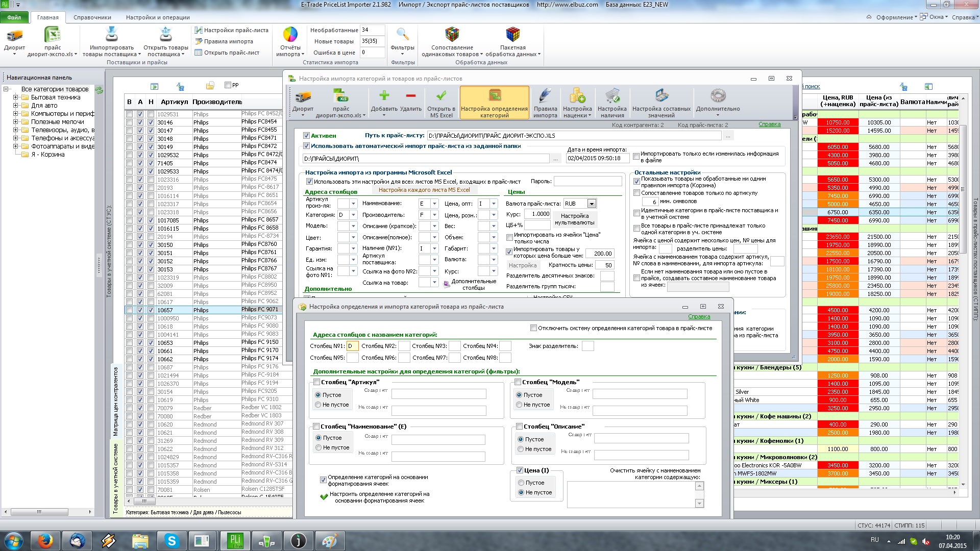Screen dimensions: 980x551
Task: Open the Цена, опт column dropdown
Action: coord(494,204)
